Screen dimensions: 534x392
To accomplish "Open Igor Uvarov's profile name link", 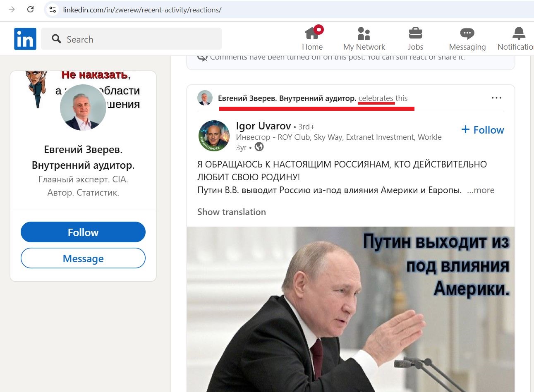I will 263,126.
